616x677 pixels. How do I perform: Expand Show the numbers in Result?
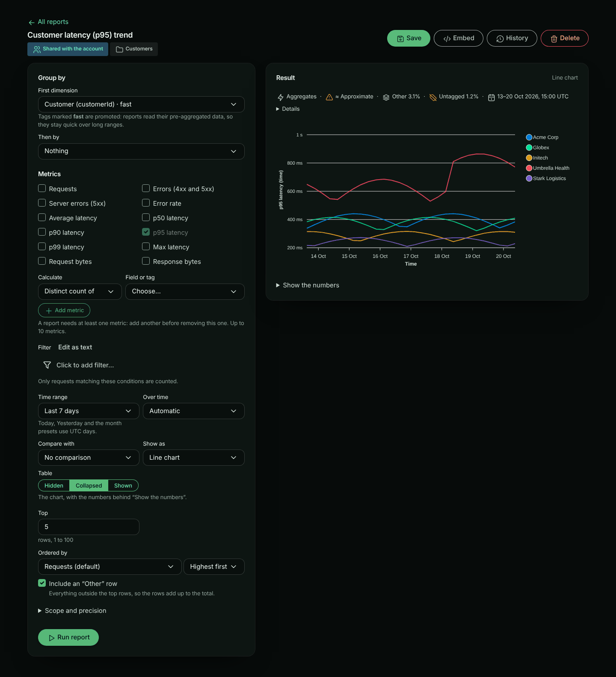(308, 285)
